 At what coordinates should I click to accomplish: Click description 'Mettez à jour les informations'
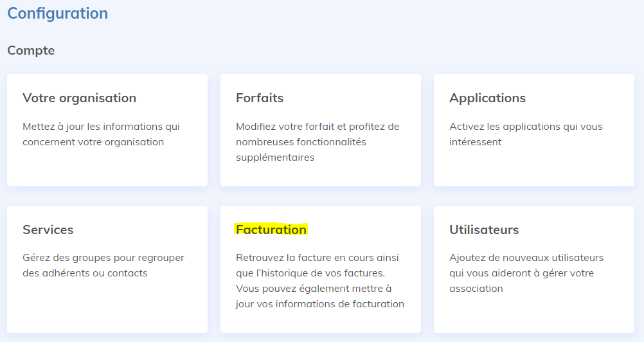(x=101, y=134)
